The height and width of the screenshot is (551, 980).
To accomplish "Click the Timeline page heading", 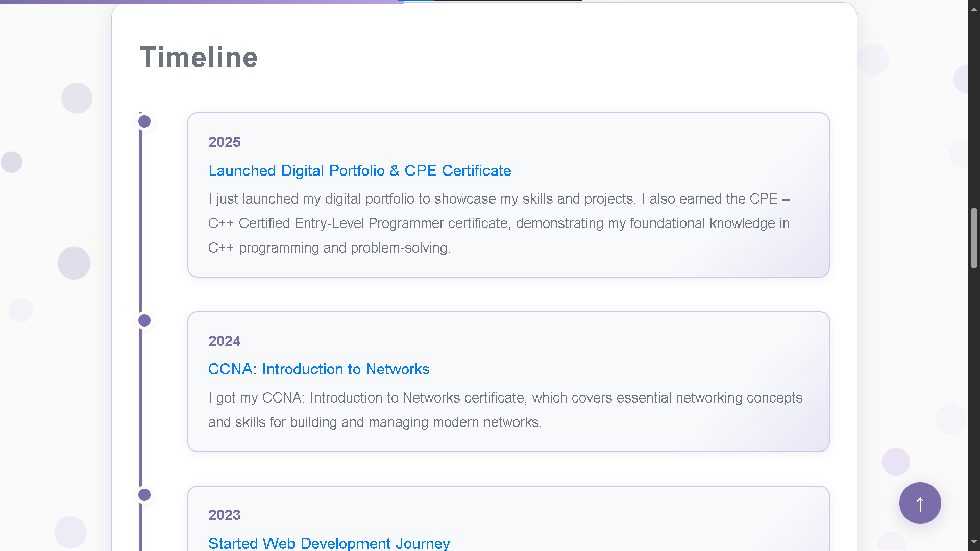I will [x=199, y=57].
